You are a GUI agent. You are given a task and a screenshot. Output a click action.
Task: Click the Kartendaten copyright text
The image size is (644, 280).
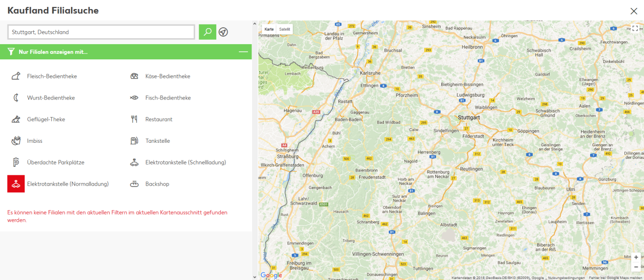tap(498, 277)
